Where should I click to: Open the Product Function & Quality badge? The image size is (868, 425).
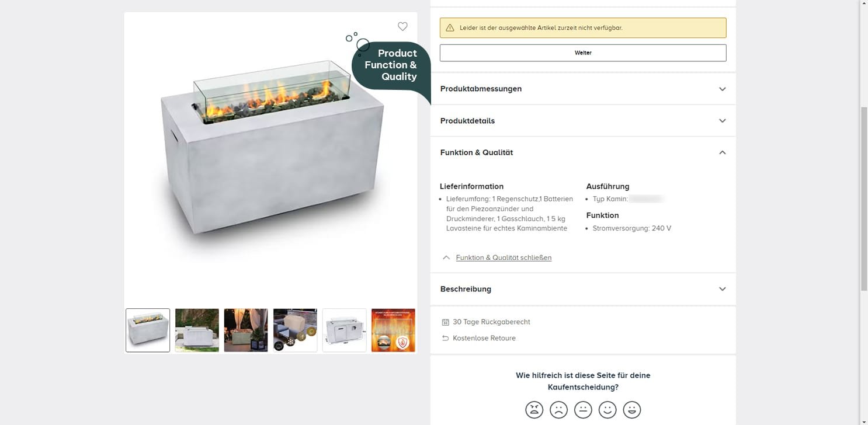pos(391,65)
